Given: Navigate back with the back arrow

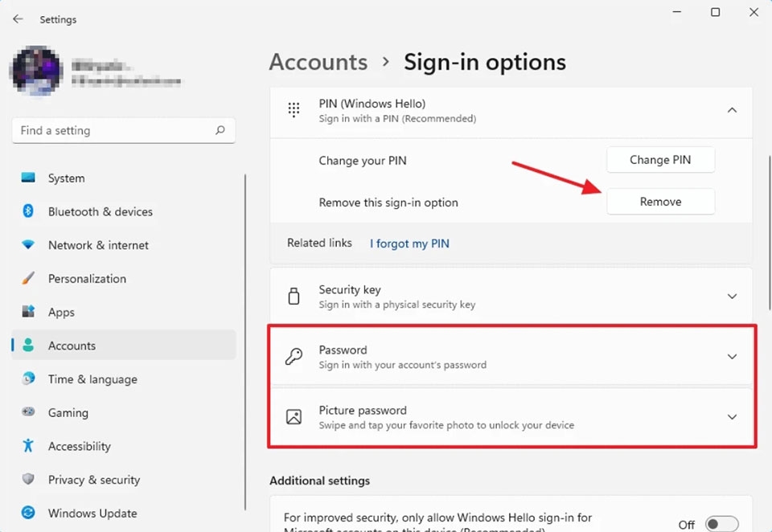Looking at the screenshot, I should (18, 18).
